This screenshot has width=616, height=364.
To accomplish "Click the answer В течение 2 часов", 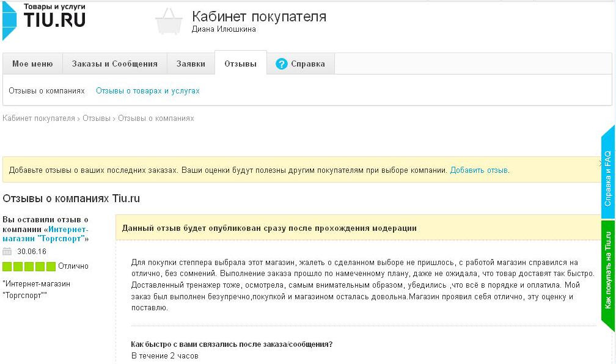I will tap(164, 355).
